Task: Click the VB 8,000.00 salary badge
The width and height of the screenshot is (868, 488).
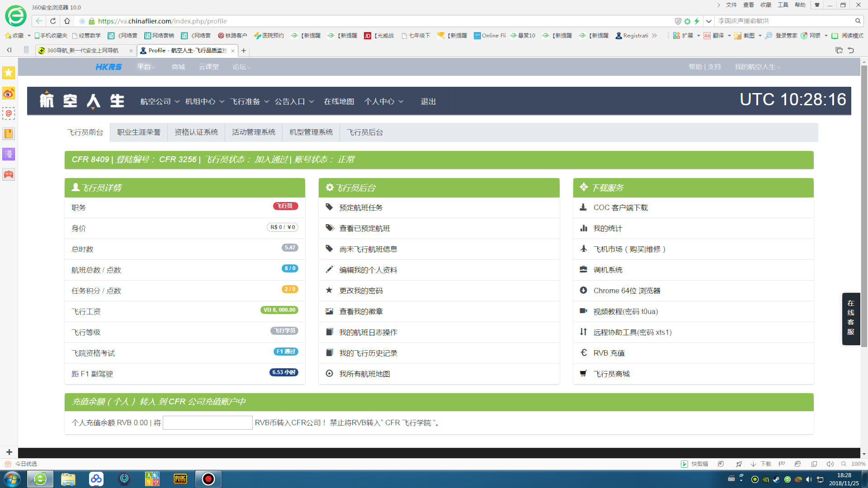Action: (x=279, y=310)
